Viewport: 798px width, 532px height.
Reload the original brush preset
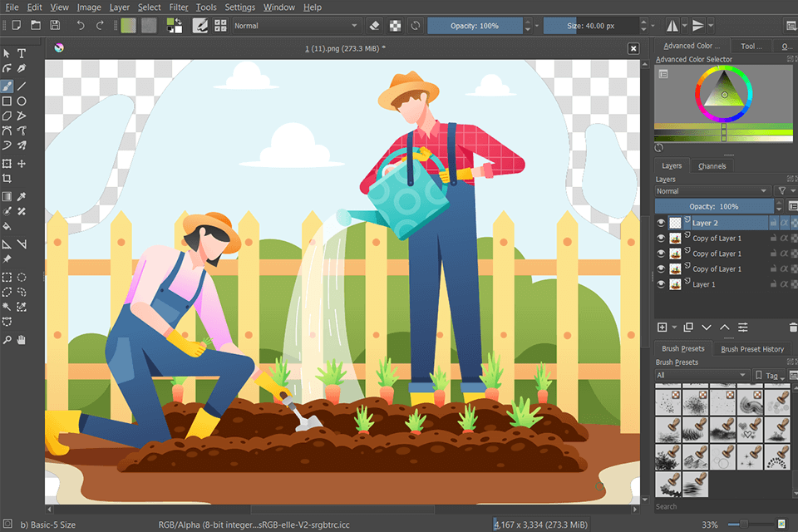416,26
